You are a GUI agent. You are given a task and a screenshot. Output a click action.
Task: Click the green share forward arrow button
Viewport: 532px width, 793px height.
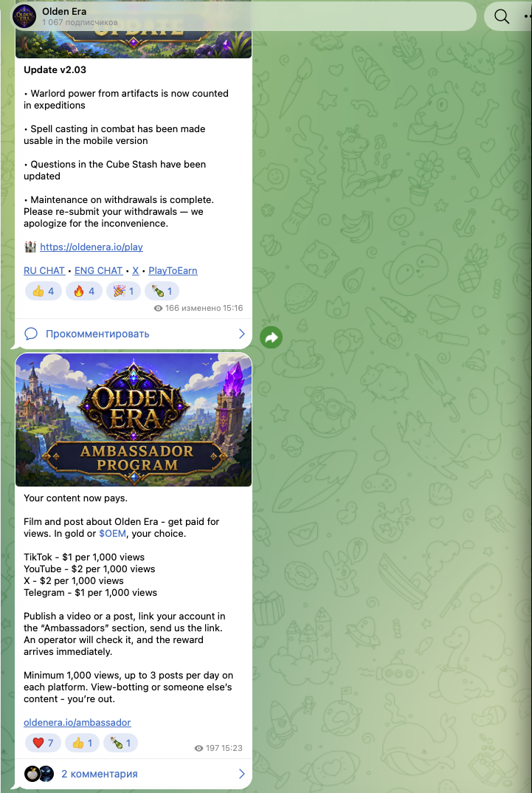[x=272, y=337]
